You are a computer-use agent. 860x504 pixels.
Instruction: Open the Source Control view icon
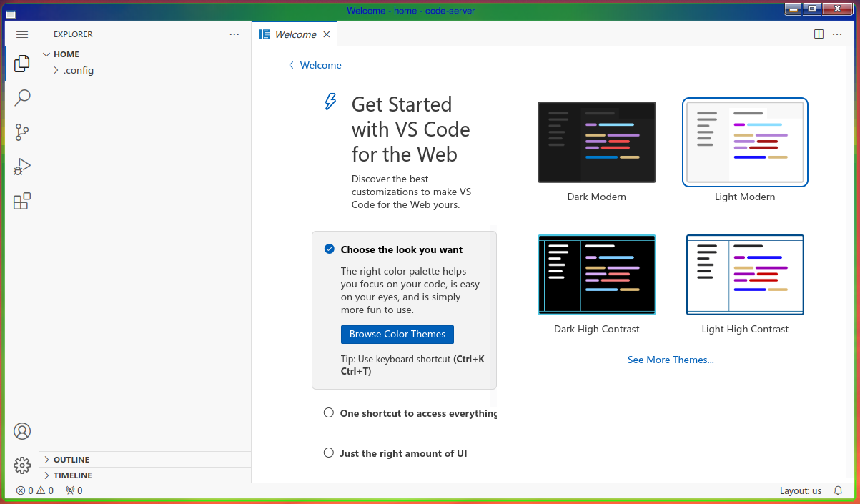22,132
